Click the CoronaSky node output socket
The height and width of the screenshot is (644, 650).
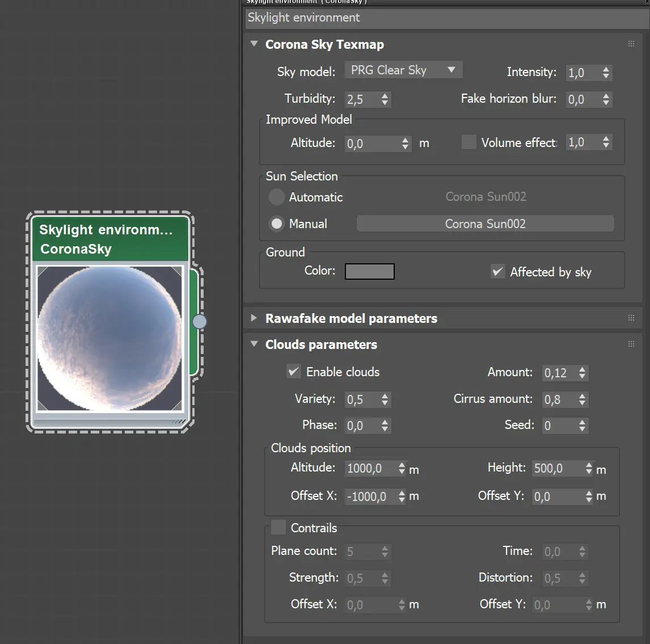199,322
